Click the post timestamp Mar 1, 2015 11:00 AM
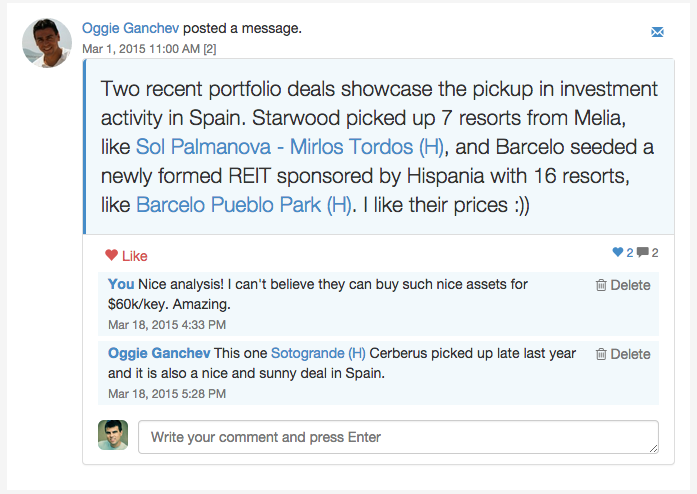This screenshot has width=697, height=494. pos(141,49)
